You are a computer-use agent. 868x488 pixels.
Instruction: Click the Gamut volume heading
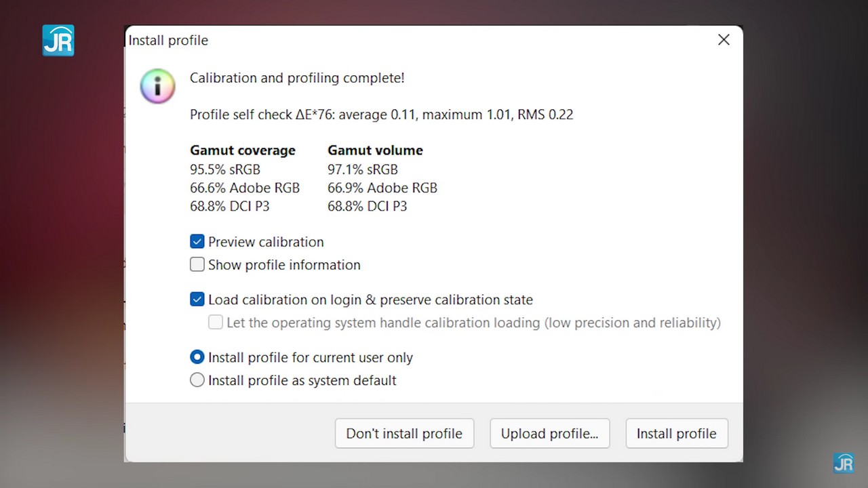click(375, 150)
